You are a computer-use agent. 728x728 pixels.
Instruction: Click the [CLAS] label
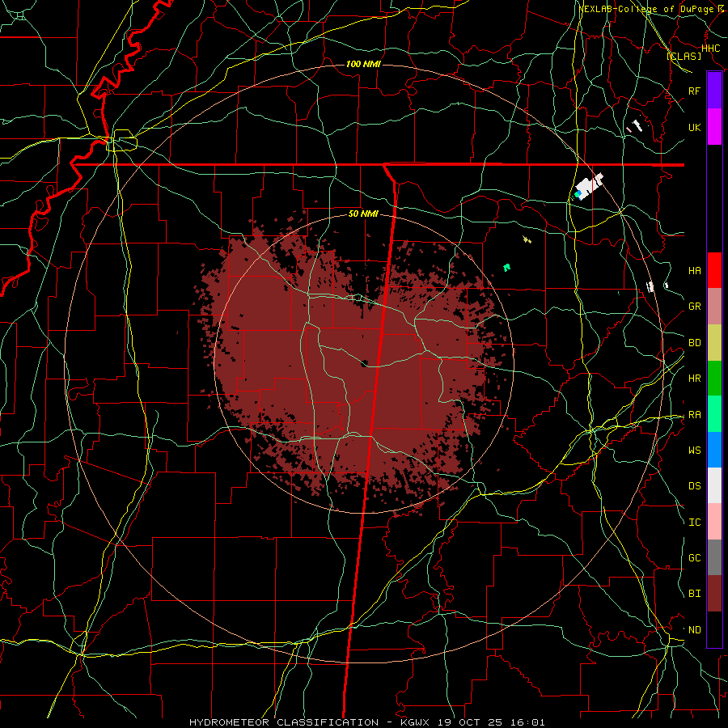tap(684, 56)
